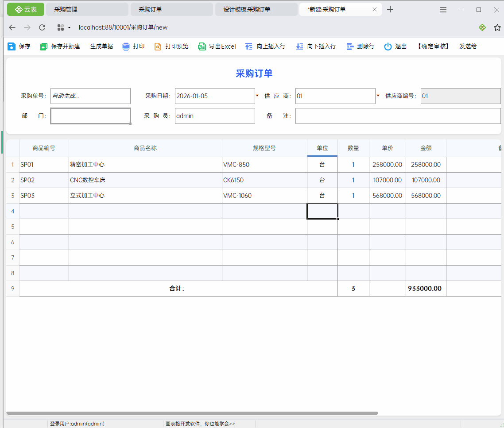
Task: Click the Save and New (保存并新建) icon
Action: tap(43, 46)
